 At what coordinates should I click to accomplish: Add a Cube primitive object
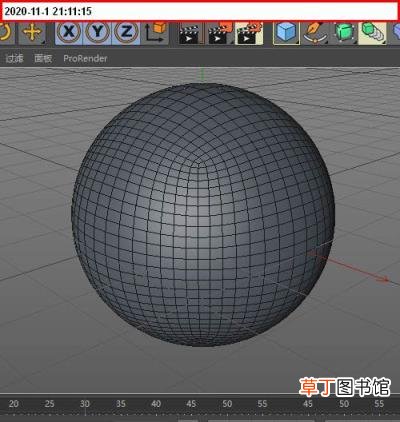(x=286, y=33)
